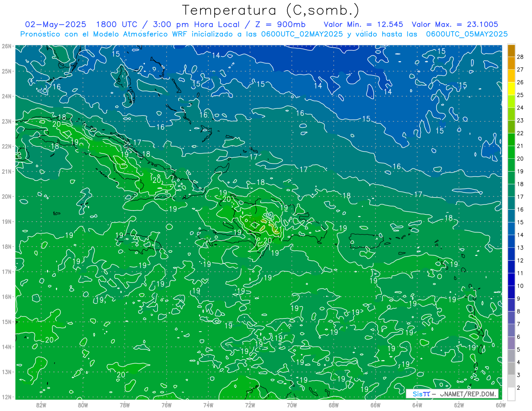The height and width of the screenshot is (411, 532).
Task: Click the 82W longitude axis label
Action: click(41, 405)
